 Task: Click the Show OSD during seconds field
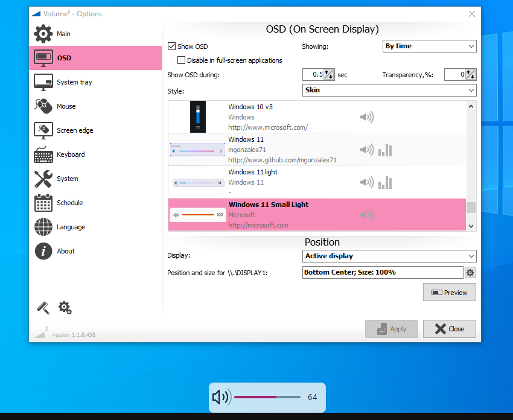pos(313,75)
